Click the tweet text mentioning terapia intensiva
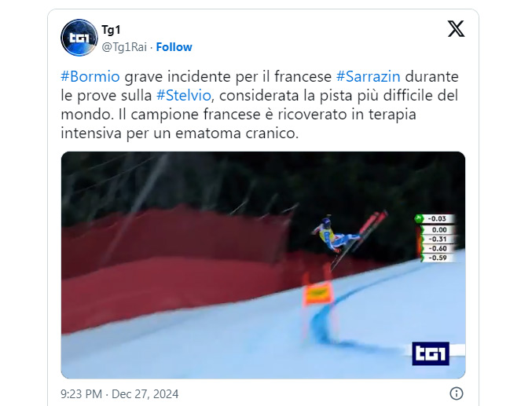 click(x=259, y=104)
